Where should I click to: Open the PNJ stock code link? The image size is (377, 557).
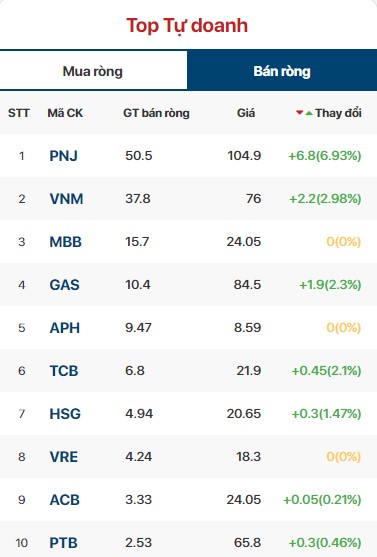tap(64, 156)
